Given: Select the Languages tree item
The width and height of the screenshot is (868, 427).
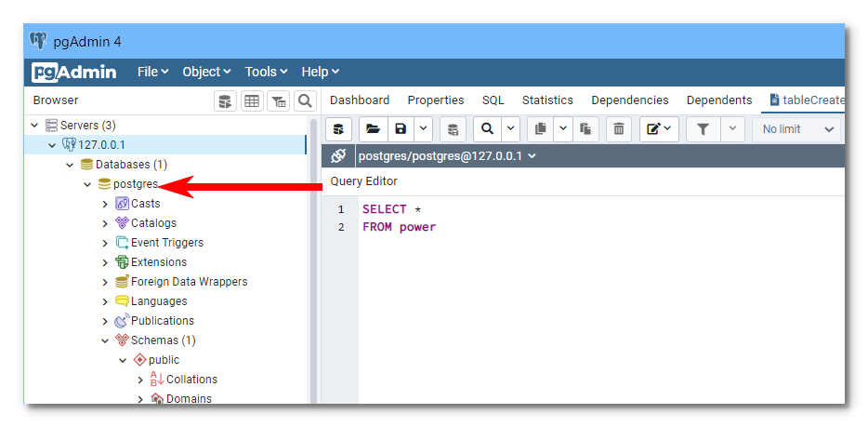Looking at the screenshot, I should 159,301.
